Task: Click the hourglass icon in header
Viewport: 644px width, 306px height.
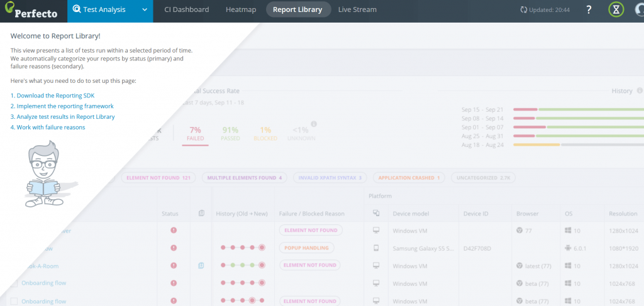Action: tap(616, 10)
